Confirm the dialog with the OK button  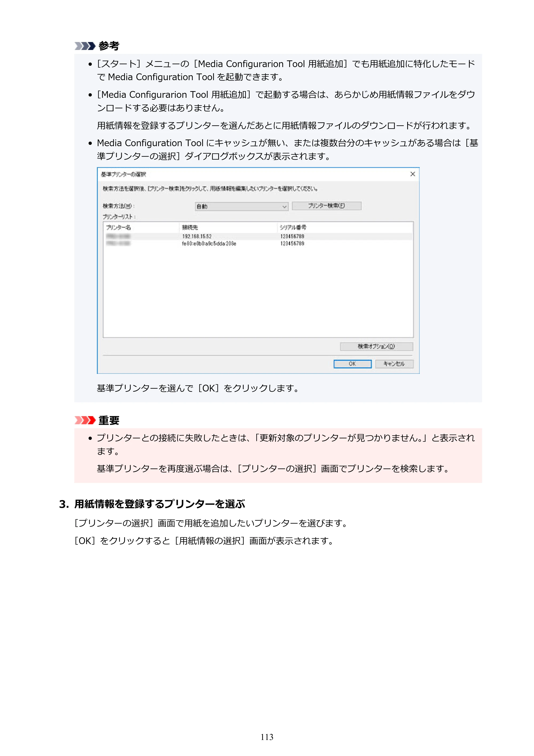point(352,364)
